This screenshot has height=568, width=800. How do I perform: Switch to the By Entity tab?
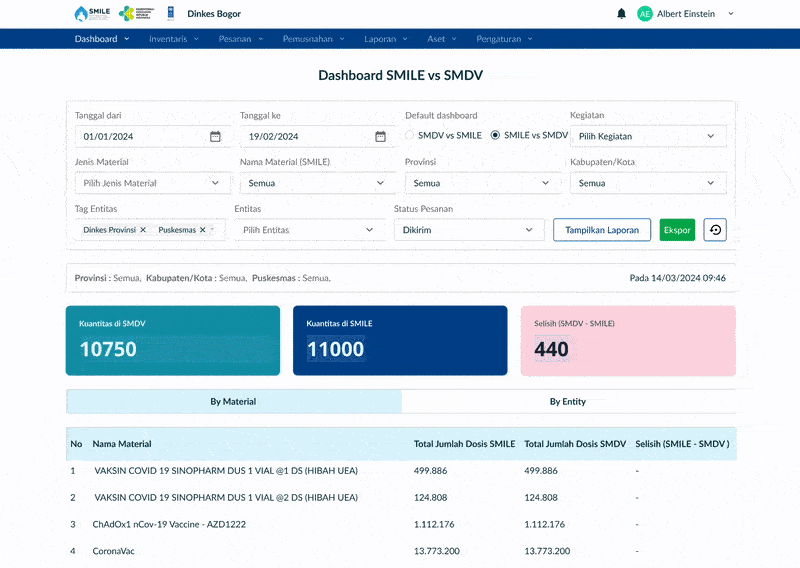click(568, 402)
